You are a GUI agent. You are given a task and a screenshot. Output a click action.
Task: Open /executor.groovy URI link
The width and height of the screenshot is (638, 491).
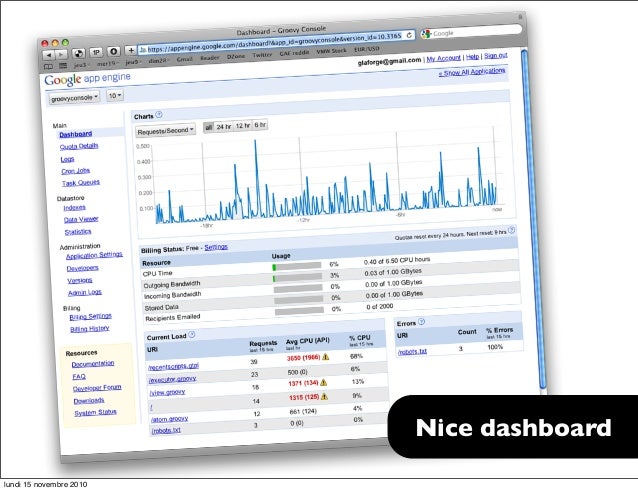click(173, 379)
